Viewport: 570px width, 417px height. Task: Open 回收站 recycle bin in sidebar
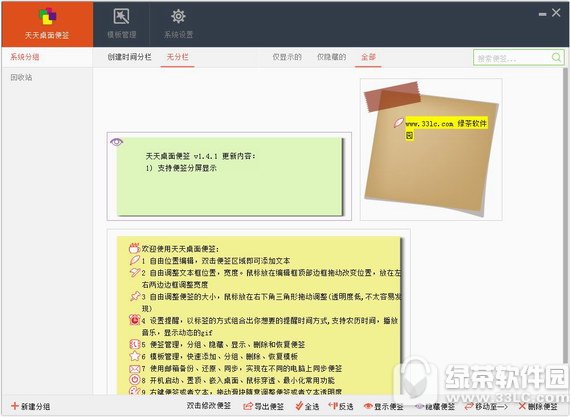(x=21, y=77)
